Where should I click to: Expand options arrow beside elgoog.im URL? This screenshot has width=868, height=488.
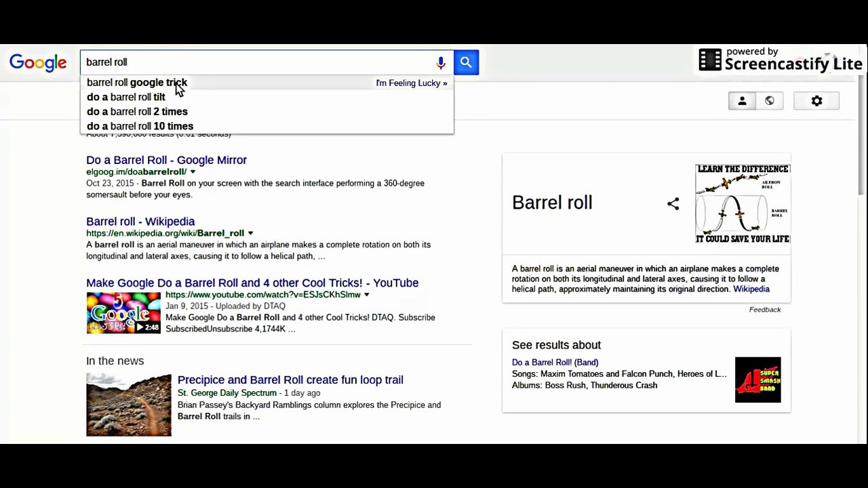[193, 172]
